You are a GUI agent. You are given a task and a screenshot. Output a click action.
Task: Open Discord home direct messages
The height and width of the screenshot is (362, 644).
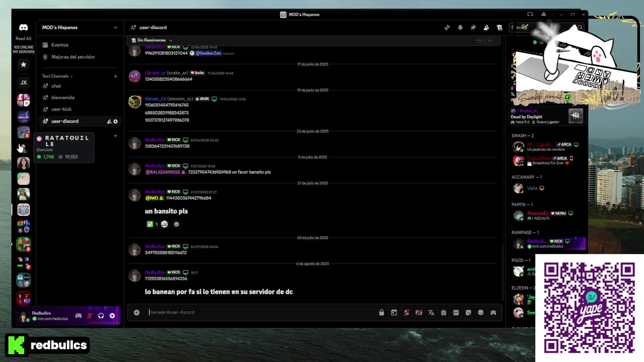(23, 28)
